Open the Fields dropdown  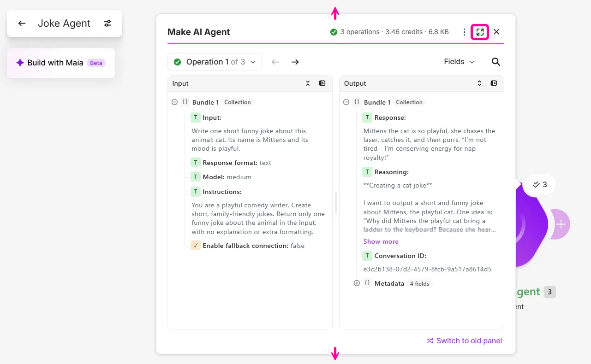pyautogui.click(x=459, y=62)
